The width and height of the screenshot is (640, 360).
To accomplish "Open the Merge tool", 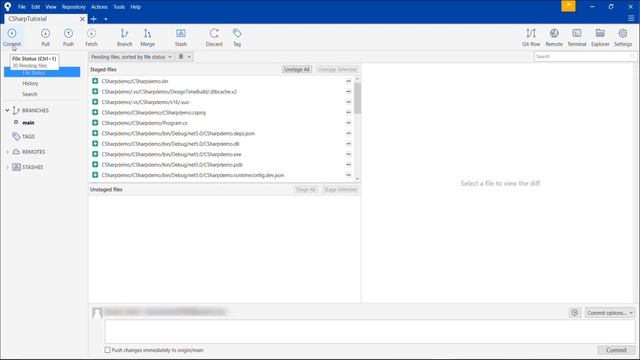I will tap(147, 37).
